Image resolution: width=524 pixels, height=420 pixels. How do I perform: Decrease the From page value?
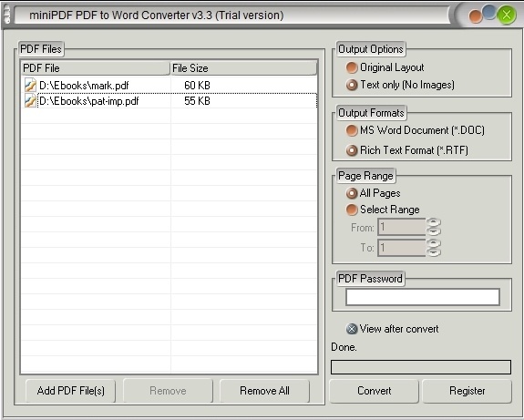point(434,231)
